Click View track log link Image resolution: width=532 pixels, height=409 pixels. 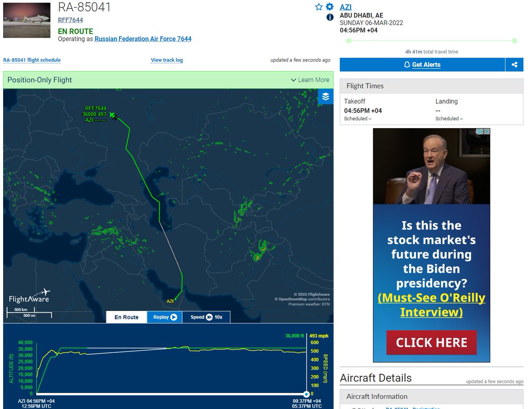click(167, 60)
